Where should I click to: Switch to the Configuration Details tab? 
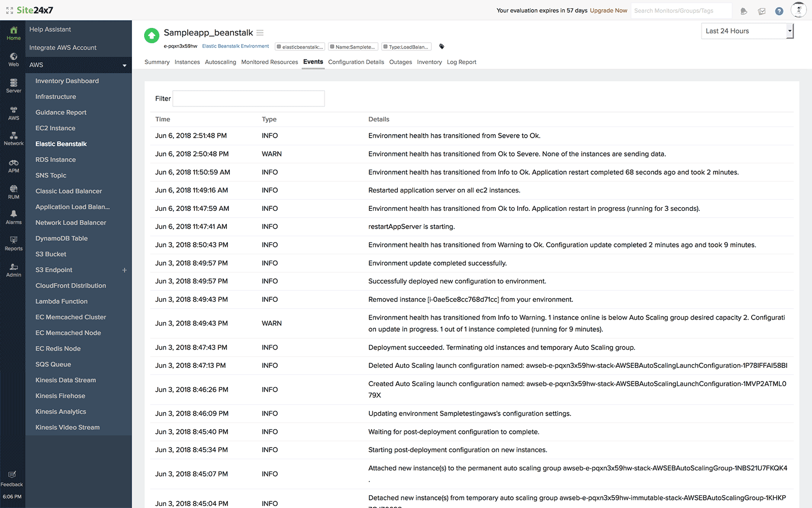pyautogui.click(x=356, y=62)
